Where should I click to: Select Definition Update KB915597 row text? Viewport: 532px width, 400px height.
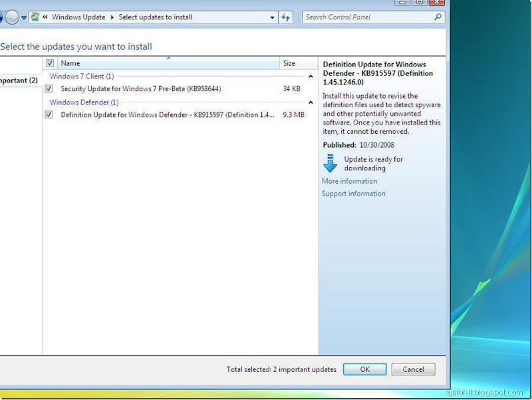pos(168,114)
